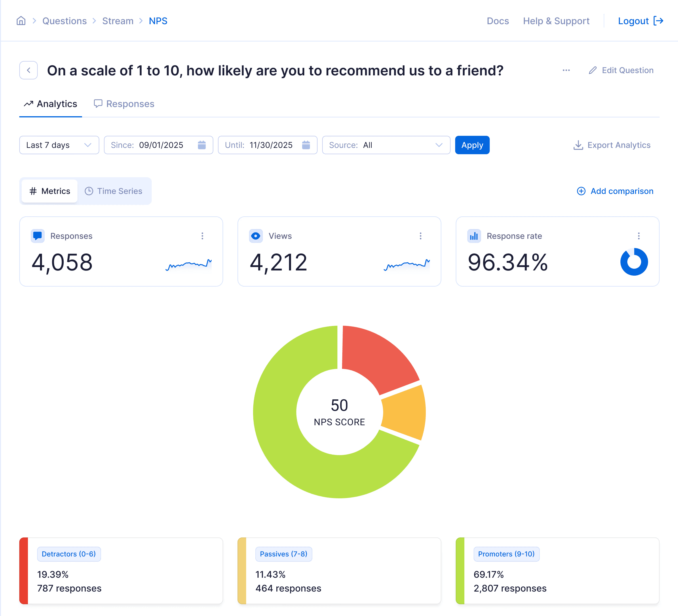The width and height of the screenshot is (678, 616).
Task: Open the three-dot menu next to Edit Question
Action: (x=566, y=70)
